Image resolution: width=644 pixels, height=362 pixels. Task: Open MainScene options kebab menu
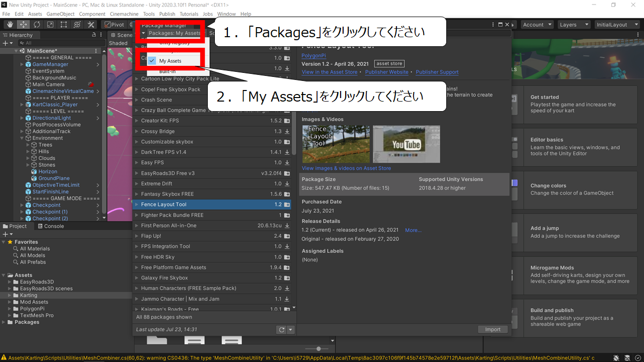96,51
